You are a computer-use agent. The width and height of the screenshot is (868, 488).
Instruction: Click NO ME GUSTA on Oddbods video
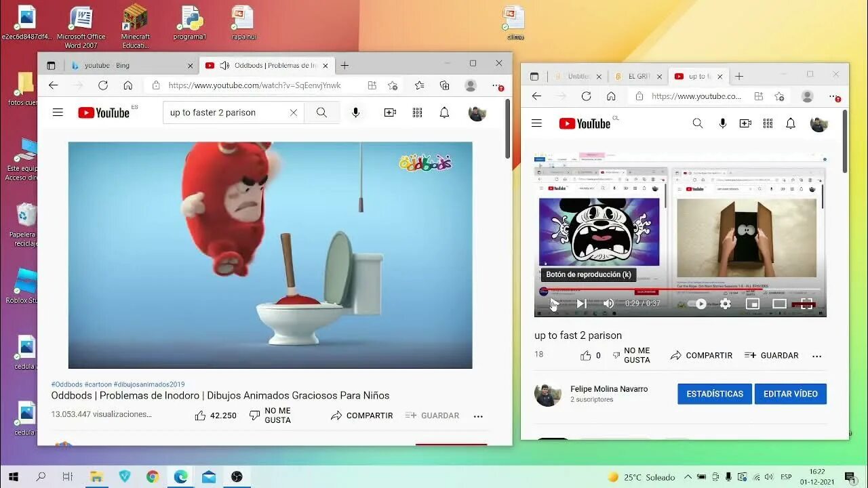pos(269,415)
